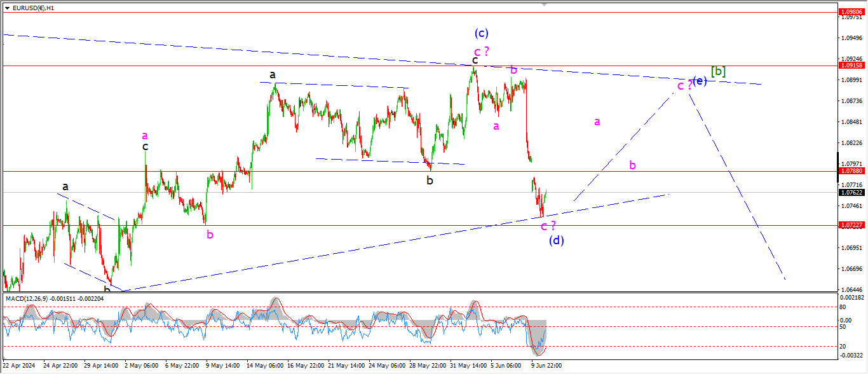Click the 1.07880 price level tag

(850, 171)
